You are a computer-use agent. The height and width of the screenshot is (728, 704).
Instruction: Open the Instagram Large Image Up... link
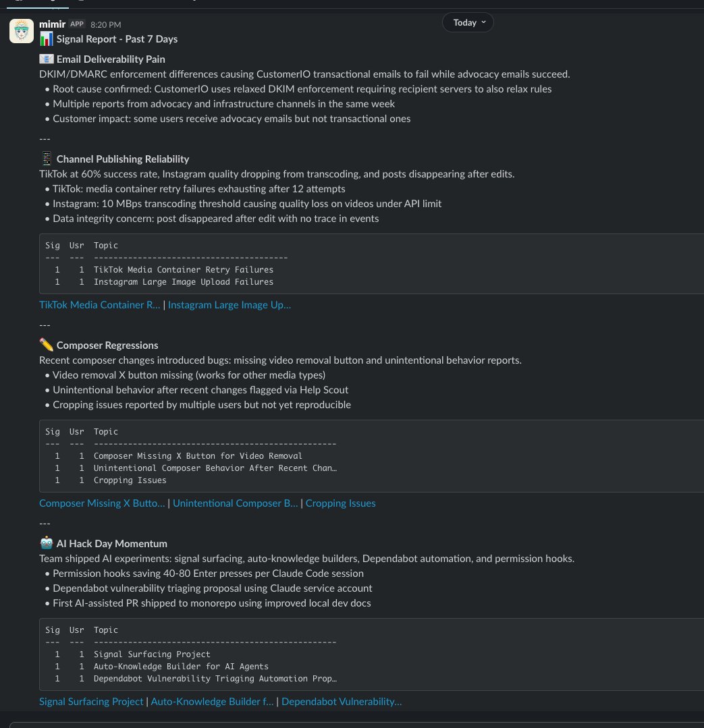click(229, 305)
